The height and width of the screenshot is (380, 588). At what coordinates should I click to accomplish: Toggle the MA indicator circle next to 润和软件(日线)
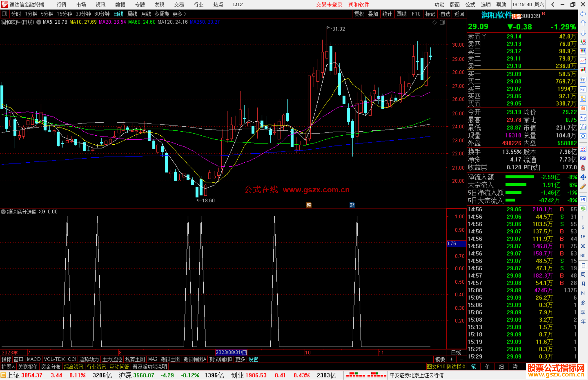[x=39, y=22]
